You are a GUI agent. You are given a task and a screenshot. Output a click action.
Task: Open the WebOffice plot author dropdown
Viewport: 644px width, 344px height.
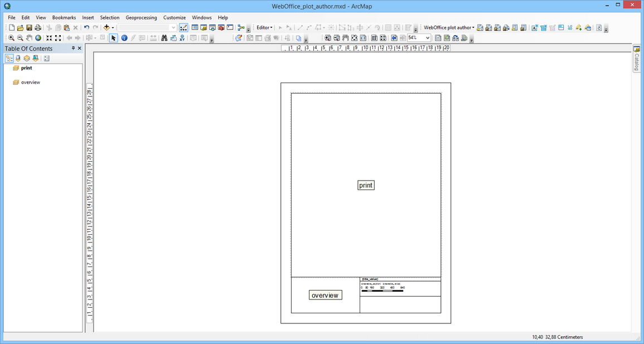(x=449, y=27)
